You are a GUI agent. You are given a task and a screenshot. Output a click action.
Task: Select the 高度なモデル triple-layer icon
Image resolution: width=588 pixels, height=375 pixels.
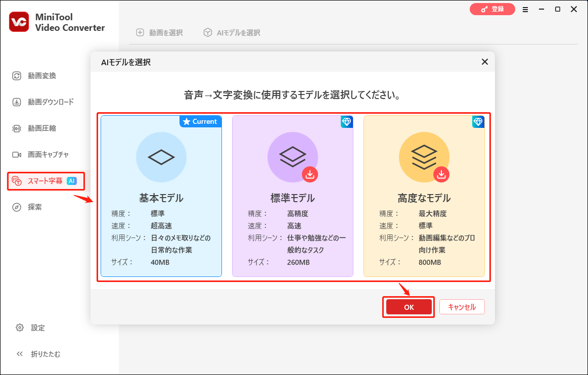click(424, 157)
